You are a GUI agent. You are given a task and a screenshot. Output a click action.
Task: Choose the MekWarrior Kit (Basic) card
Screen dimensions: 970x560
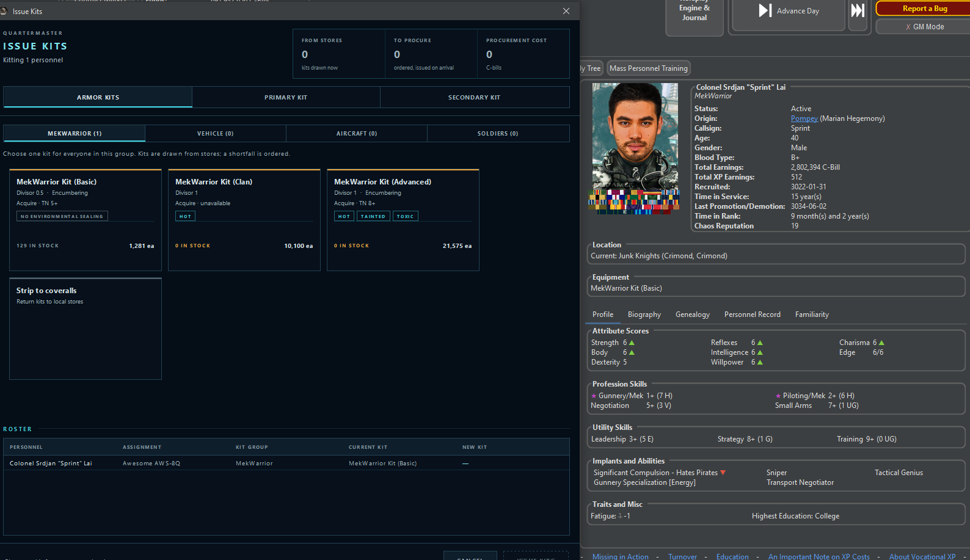[86, 220]
